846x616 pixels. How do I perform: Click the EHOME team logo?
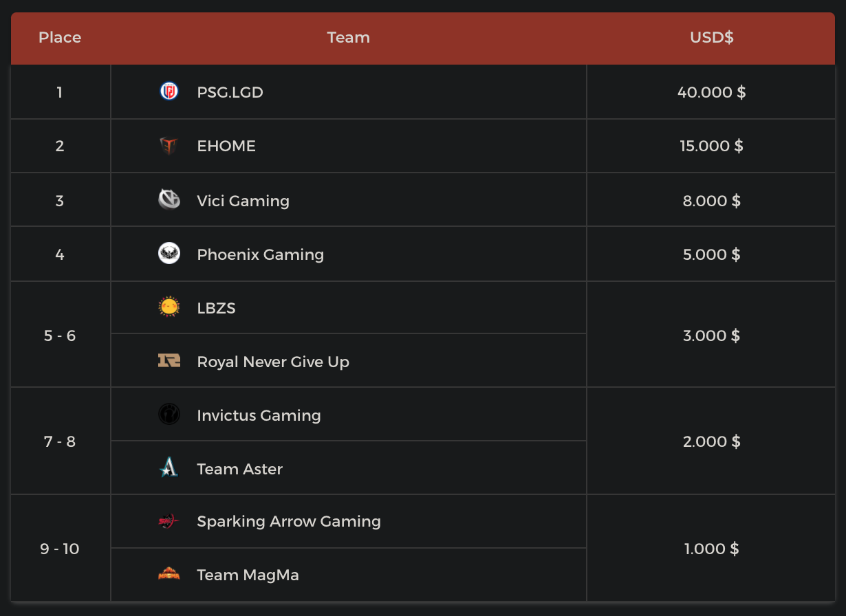(x=169, y=146)
